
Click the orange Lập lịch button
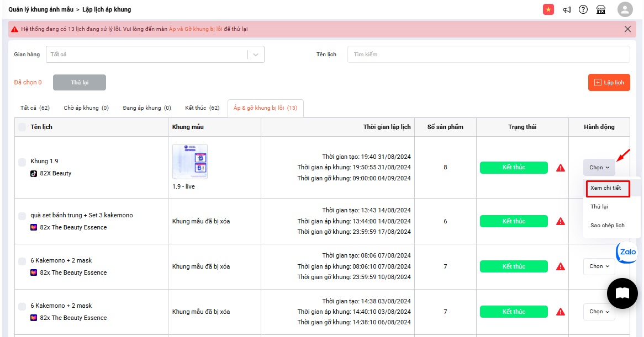(609, 83)
